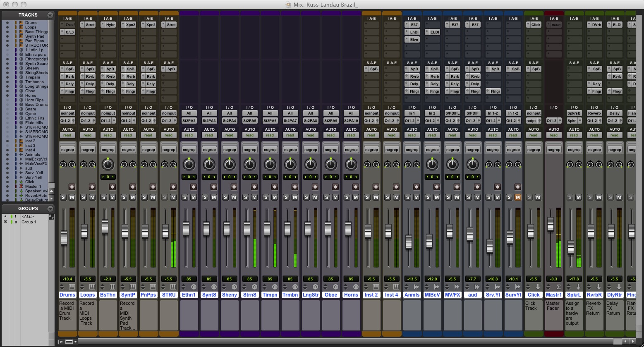Screen dimensions: 644x347
Task: Select Timpani in the Tracks list
Action: click(x=33, y=77)
